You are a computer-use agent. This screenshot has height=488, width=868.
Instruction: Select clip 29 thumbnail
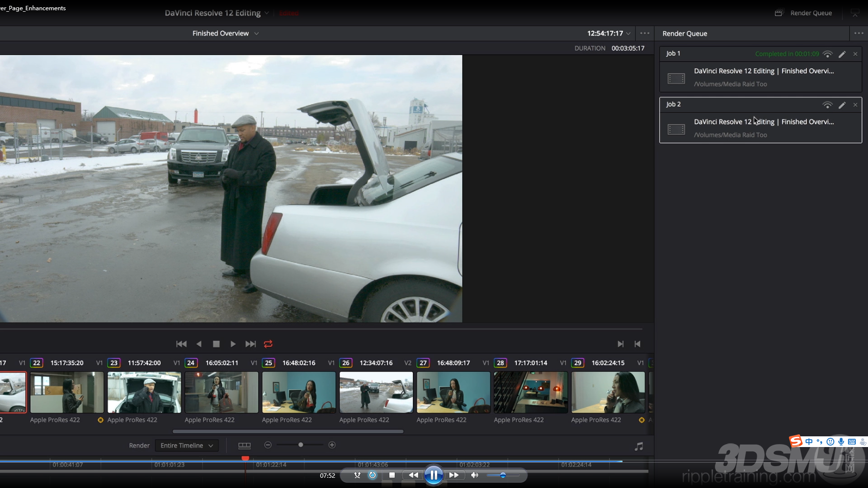pyautogui.click(x=608, y=392)
